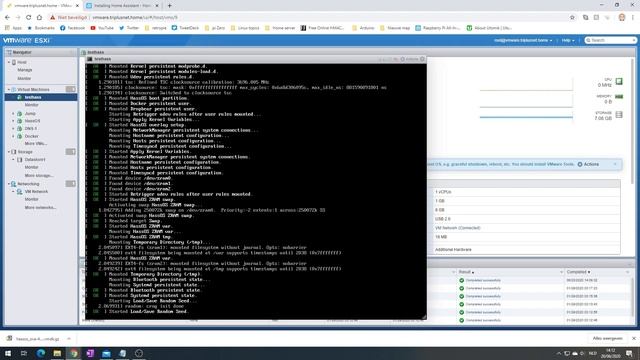Open the Apps bookmarks shortcut
640x360 pixels.
click(x=13, y=28)
